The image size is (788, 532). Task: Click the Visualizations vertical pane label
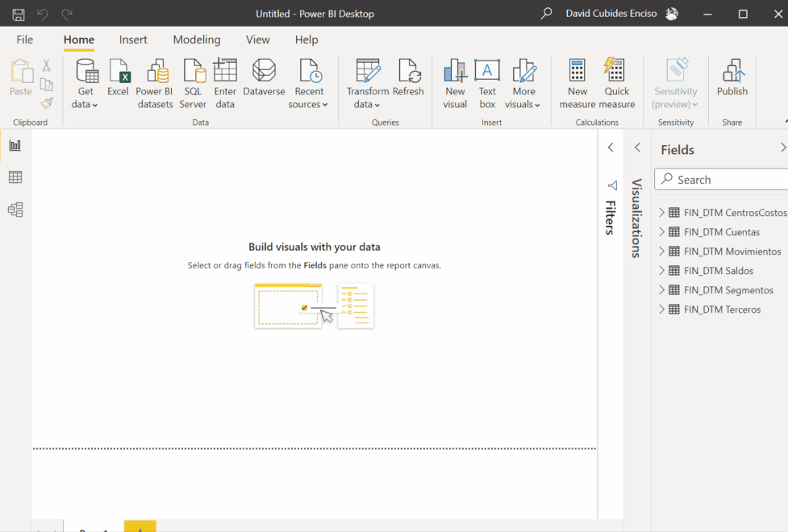(636, 218)
